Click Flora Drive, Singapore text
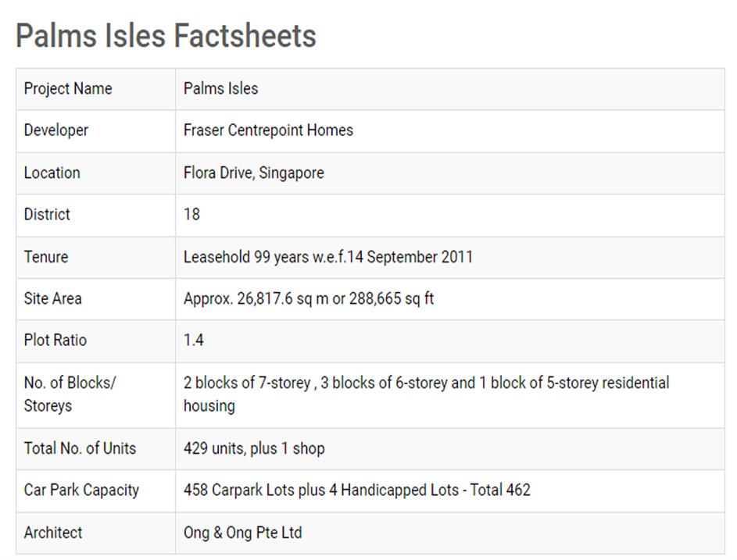 [x=253, y=173]
